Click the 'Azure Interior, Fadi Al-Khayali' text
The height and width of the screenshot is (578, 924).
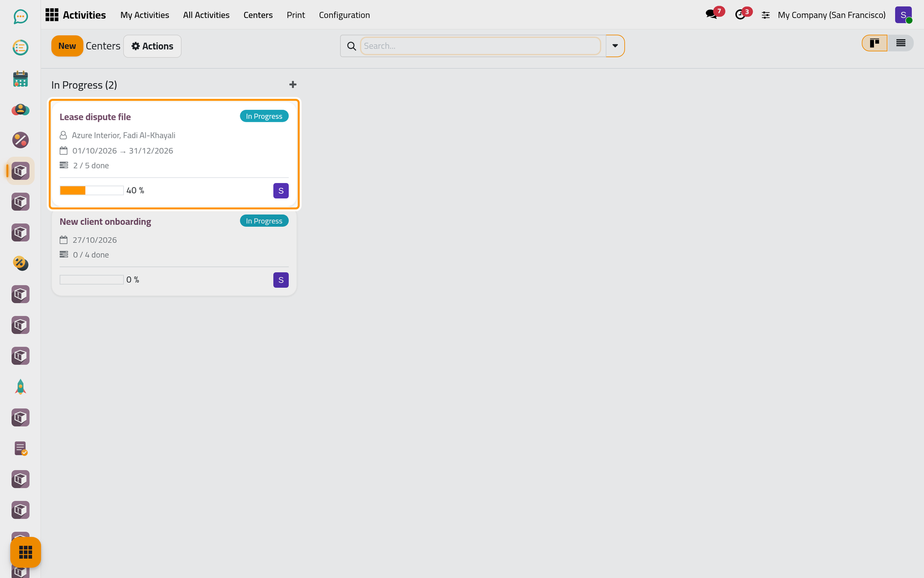(x=124, y=135)
